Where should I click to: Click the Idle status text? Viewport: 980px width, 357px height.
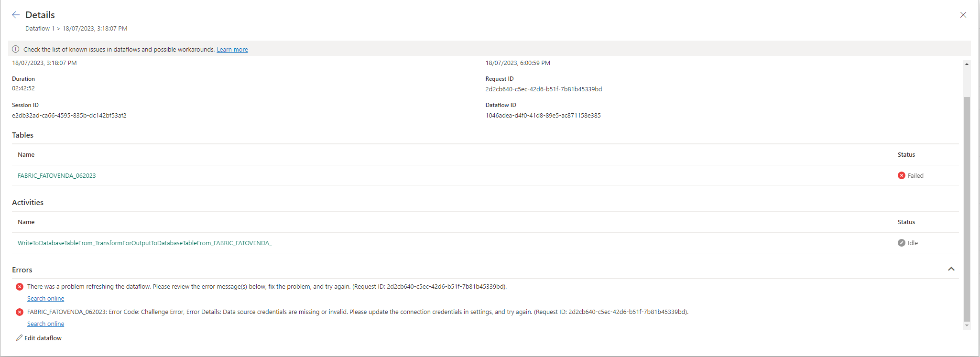click(x=913, y=243)
